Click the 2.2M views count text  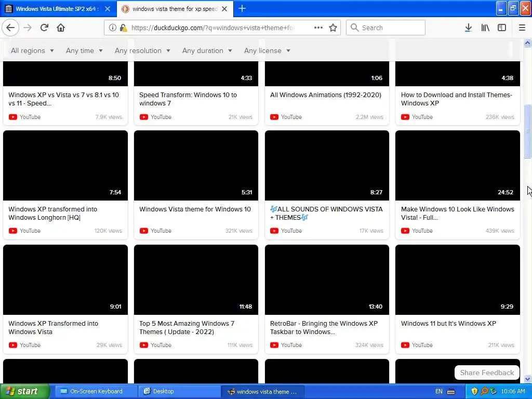369,117
